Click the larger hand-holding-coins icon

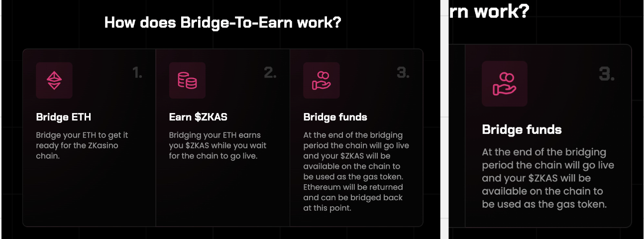(504, 84)
